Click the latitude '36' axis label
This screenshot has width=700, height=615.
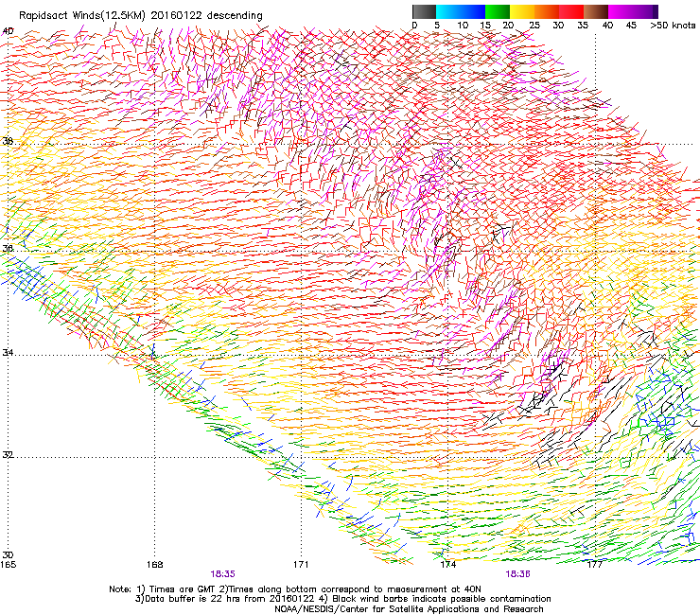(8, 248)
